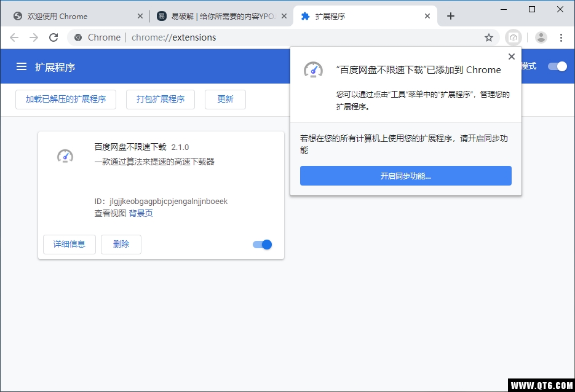
Task: Toggle developer mode switch
Action: (x=557, y=66)
